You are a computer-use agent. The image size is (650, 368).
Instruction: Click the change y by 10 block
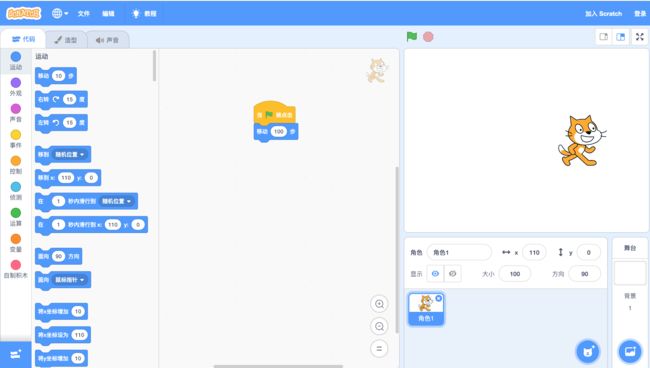tap(61, 358)
